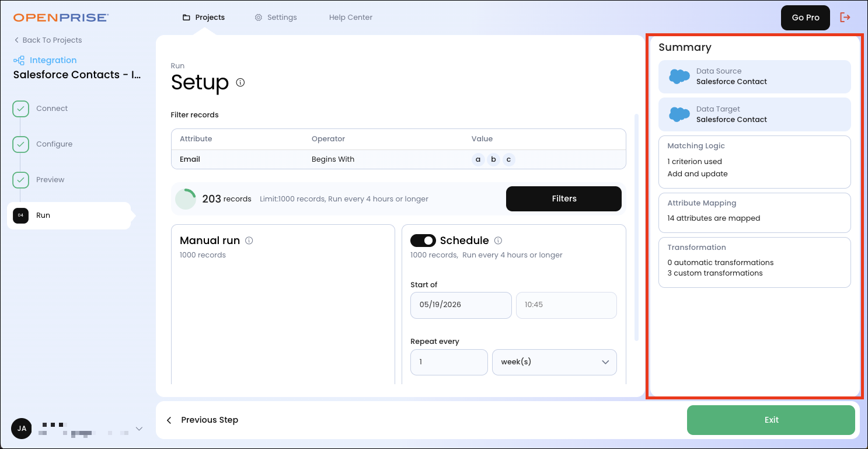Click the JA user avatar
Viewport: 868px width, 449px height.
click(x=22, y=429)
